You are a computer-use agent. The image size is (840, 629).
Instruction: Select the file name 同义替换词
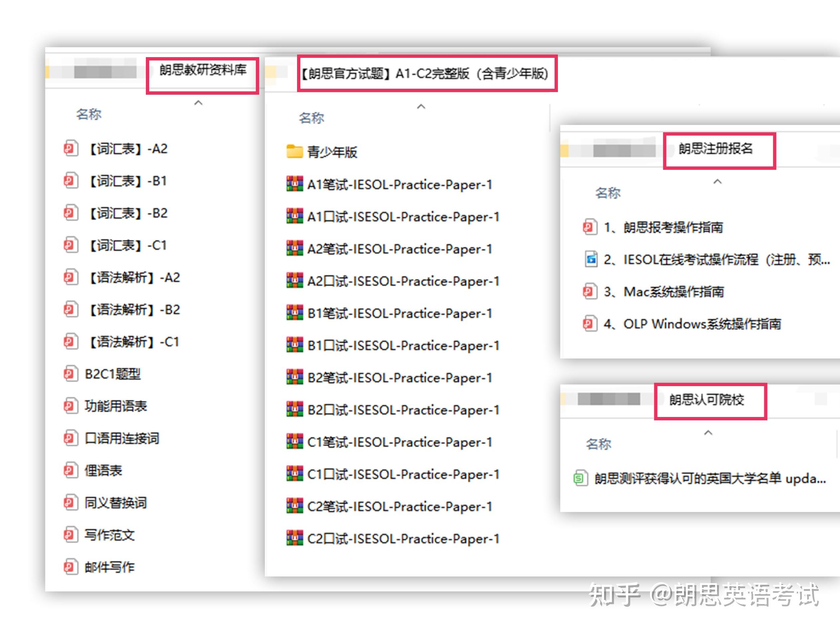pyautogui.click(x=115, y=503)
